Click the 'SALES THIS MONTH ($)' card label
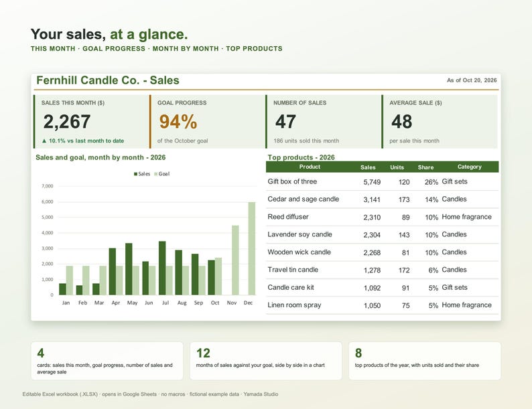This screenshot has height=409, width=532. 73,102
